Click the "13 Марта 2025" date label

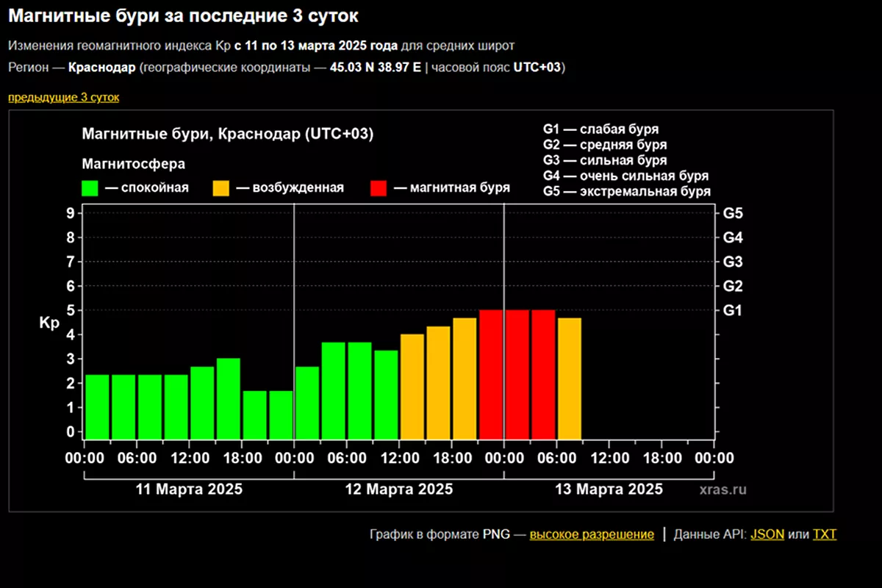(609, 490)
